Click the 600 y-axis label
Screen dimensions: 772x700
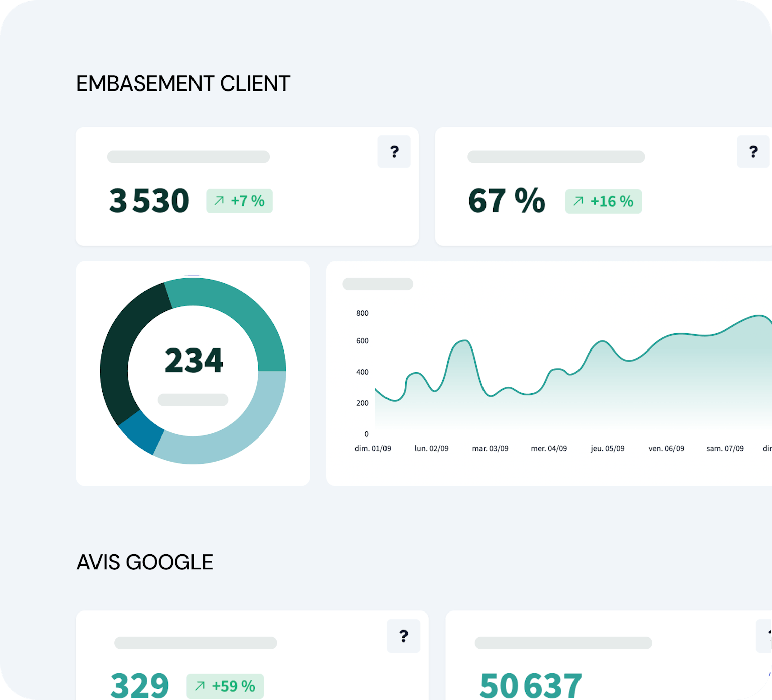point(362,341)
